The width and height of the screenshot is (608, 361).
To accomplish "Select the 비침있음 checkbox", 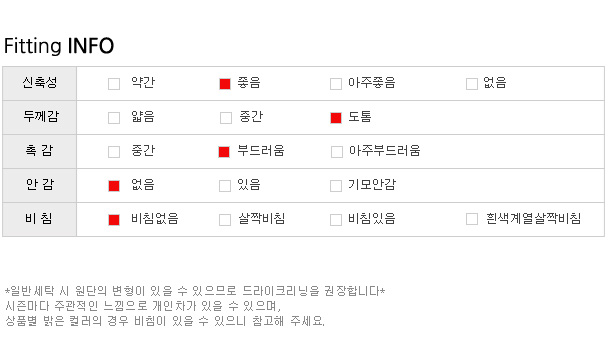I will 336,220.
